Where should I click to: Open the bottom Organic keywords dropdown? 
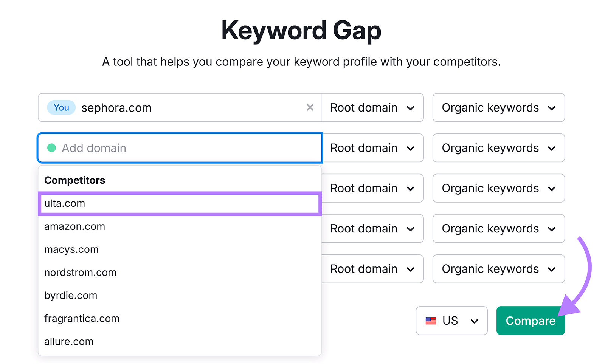[498, 269]
